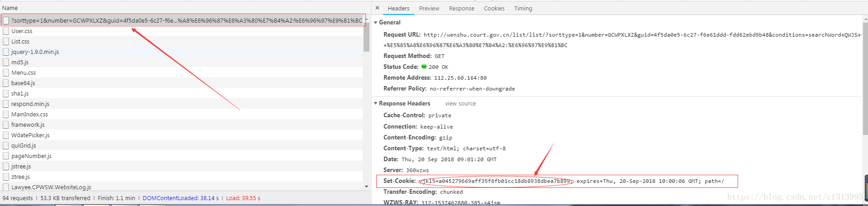Click the Set-Cookie header value
Screen dimensions: 868x206
click(571, 181)
